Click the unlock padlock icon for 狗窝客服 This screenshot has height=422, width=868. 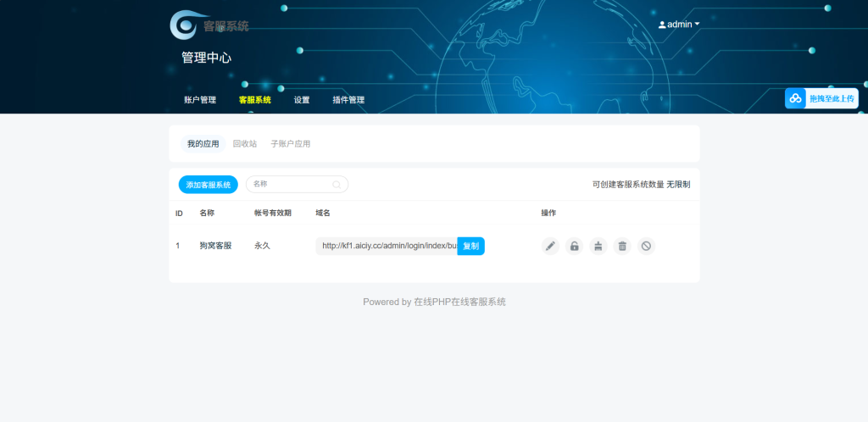point(574,246)
